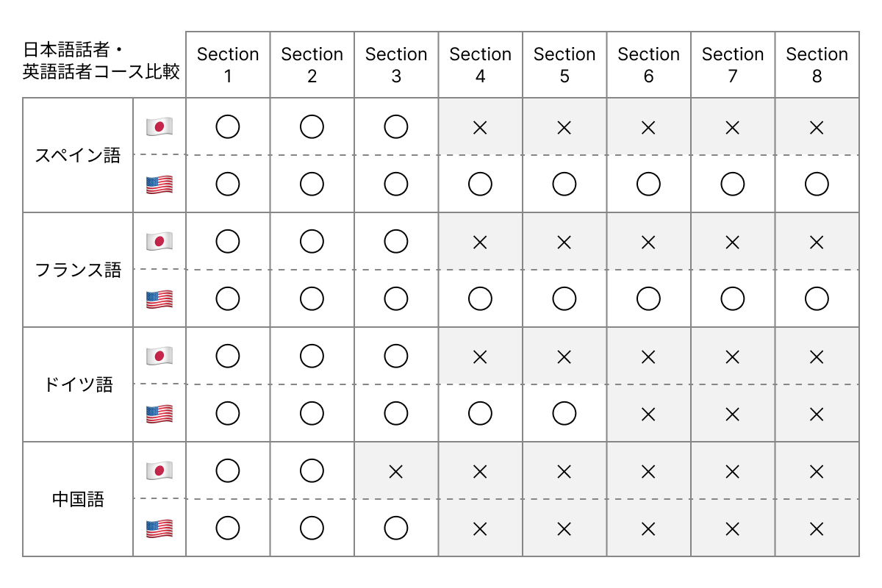
Task: Click the スペイン語 row label
Action: (x=78, y=156)
